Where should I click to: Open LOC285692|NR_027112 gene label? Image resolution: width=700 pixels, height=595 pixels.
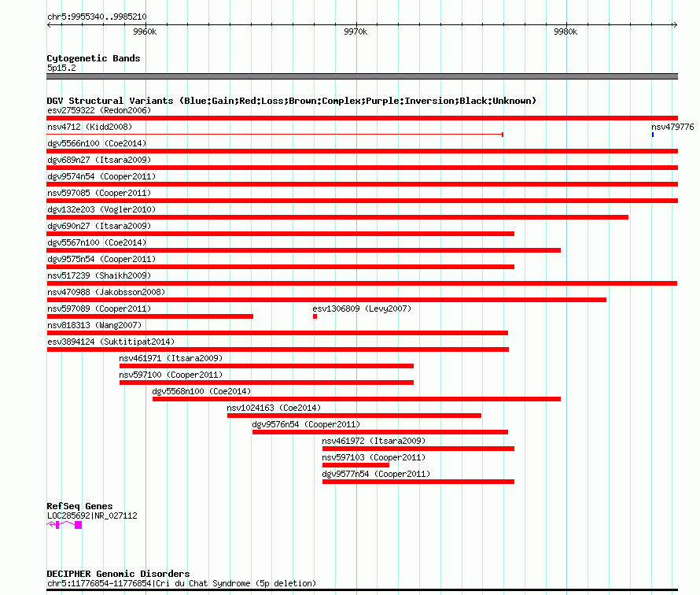point(92,516)
